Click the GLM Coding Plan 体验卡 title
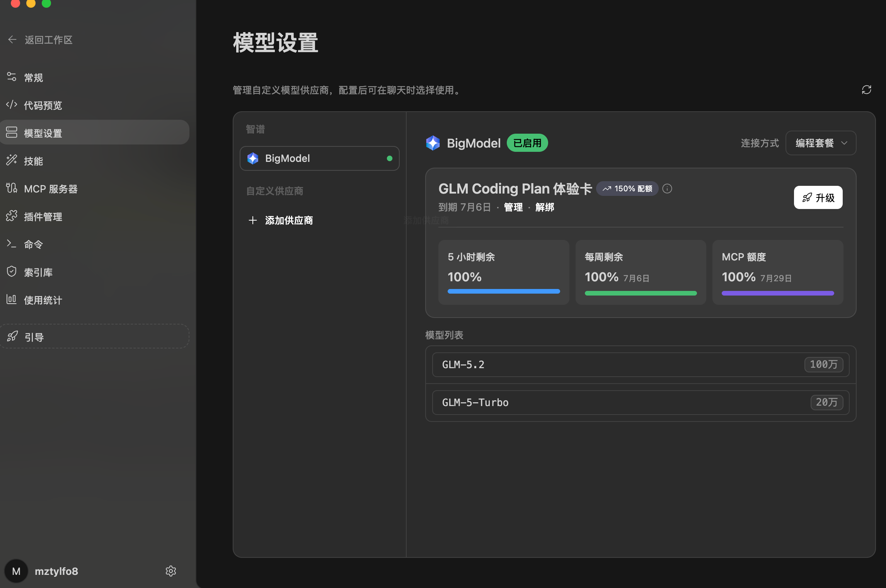The height and width of the screenshot is (588, 886). pos(515,189)
